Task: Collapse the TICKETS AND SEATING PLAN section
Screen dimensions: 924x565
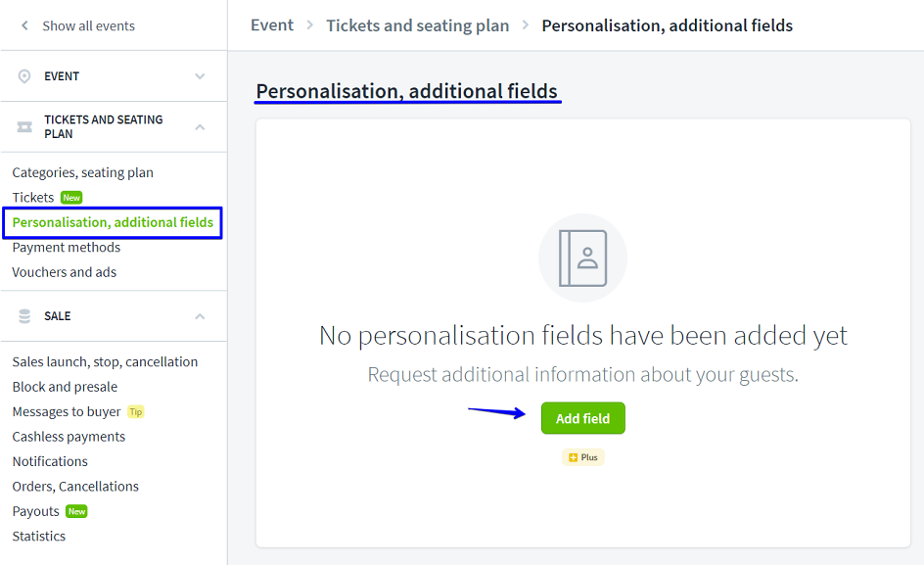Action: 200,126
